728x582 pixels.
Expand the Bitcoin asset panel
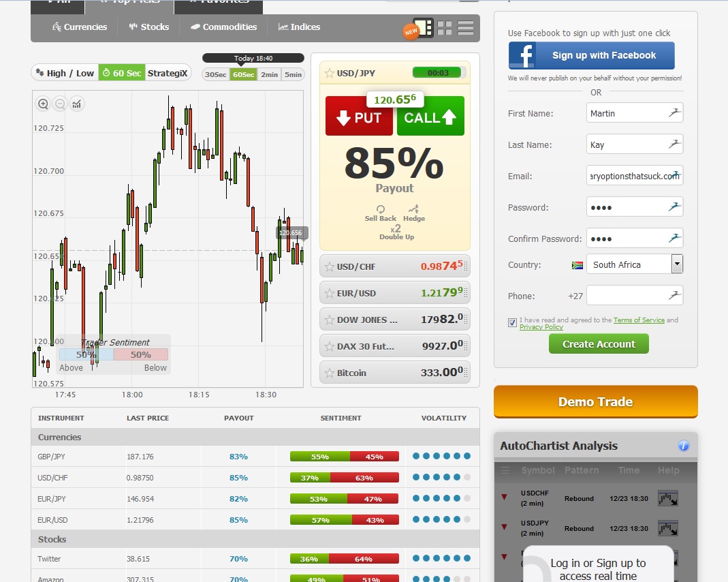tap(394, 373)
